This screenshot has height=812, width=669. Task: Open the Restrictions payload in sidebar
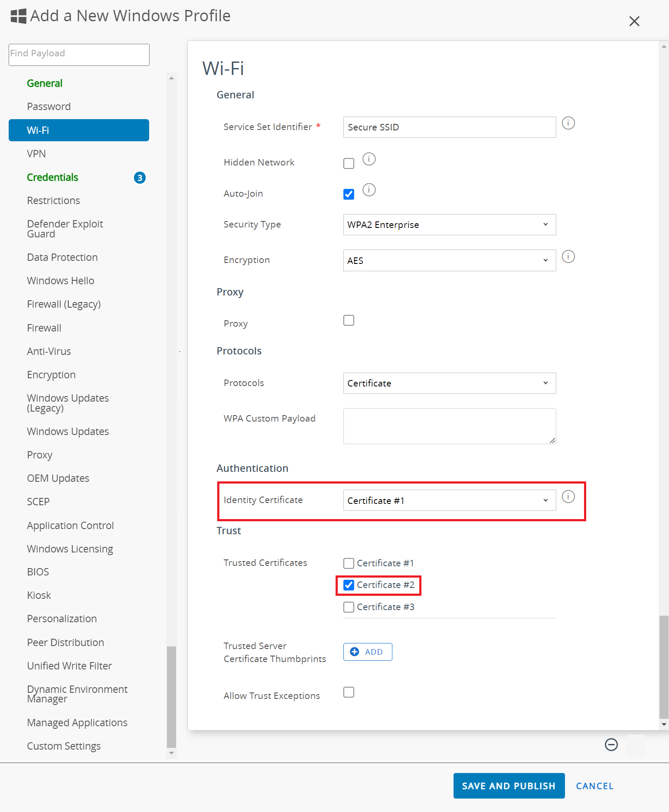point(53,201)
